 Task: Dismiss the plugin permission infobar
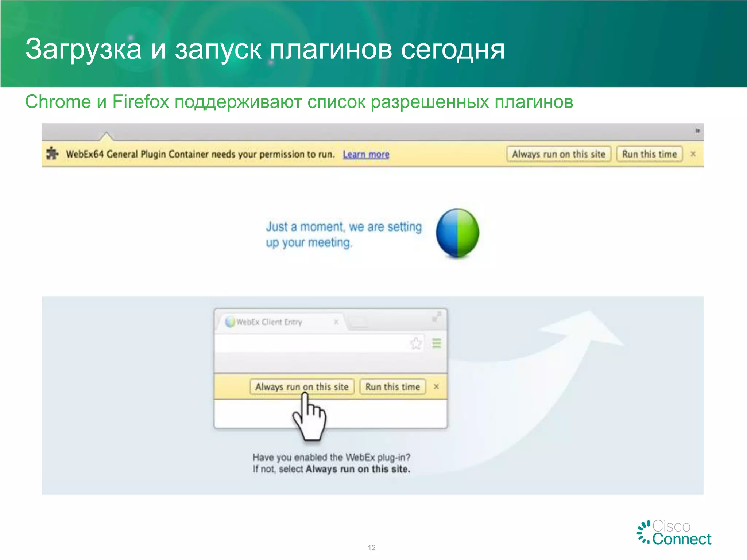(x=693, y=154)
